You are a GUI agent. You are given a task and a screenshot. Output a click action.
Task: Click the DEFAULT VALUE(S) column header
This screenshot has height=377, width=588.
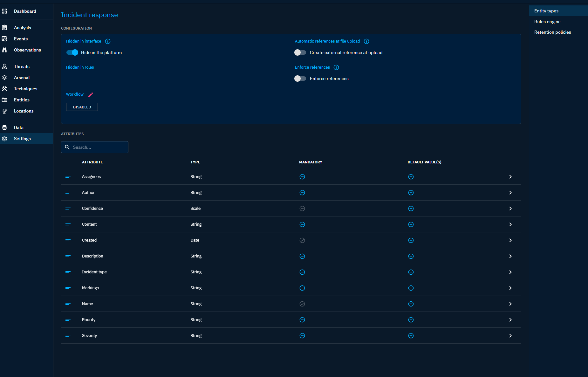tap(424, 162)
